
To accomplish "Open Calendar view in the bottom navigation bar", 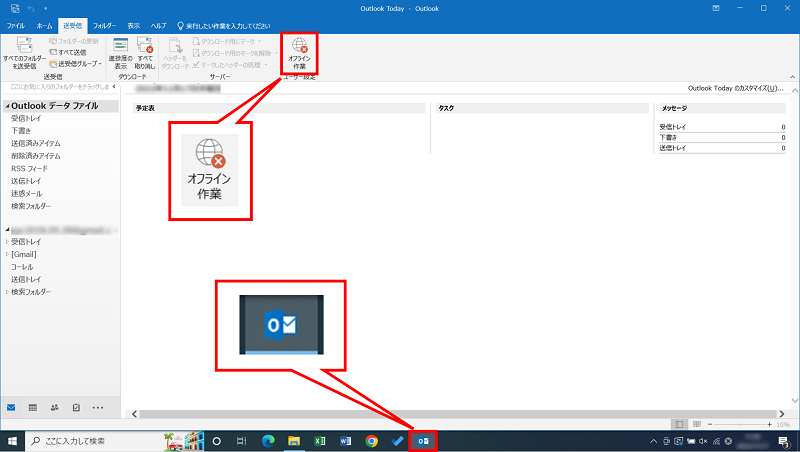I will [x=33, y=408].
